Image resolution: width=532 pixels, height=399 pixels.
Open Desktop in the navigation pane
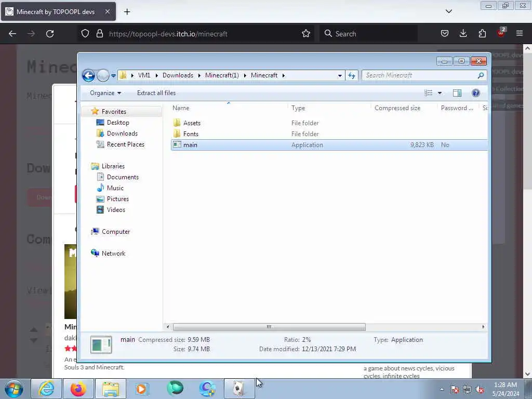click(118, 123)
